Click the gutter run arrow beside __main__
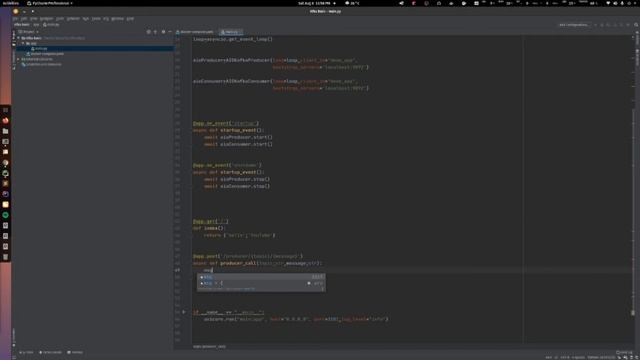 (x=184, y=312)
